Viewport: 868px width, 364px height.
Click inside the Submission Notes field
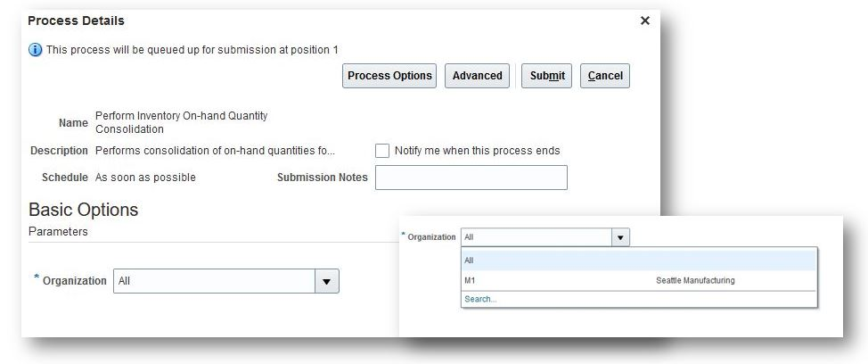point(471,178)
